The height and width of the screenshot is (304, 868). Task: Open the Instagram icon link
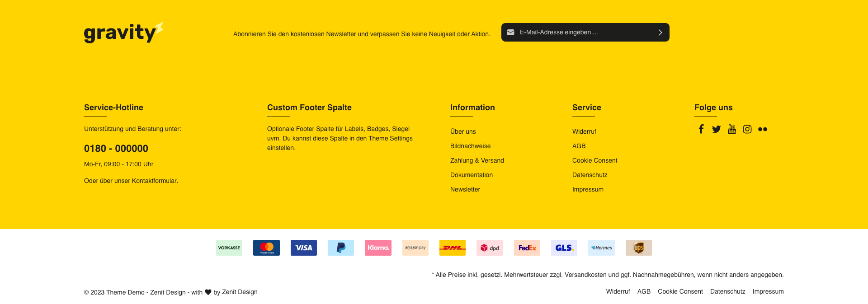(x=747, y=129)
